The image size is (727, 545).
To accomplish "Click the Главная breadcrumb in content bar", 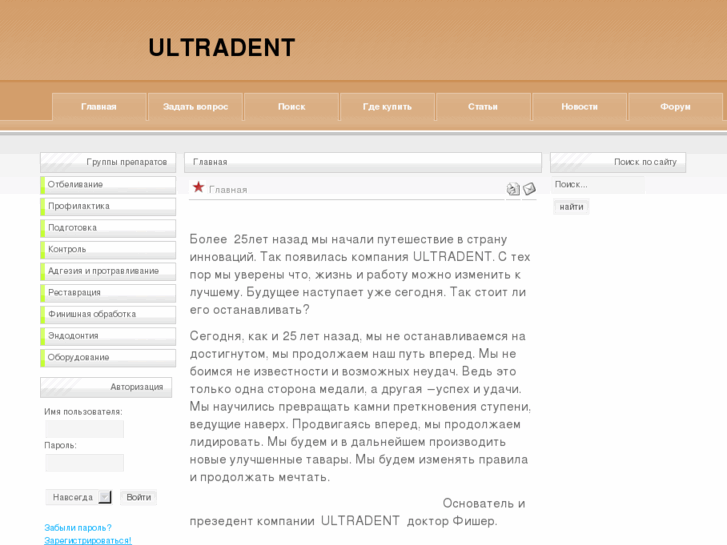I will coord(210,162).
